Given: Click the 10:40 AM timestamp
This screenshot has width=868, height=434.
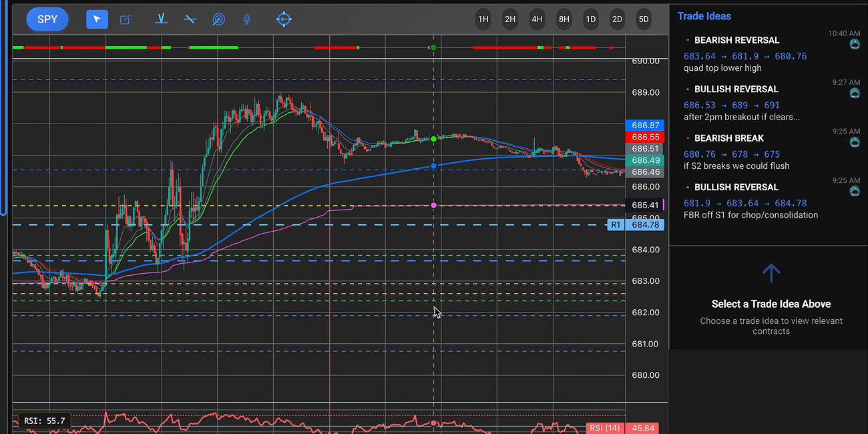Looking at the screenshot, I should coord(844,33).
